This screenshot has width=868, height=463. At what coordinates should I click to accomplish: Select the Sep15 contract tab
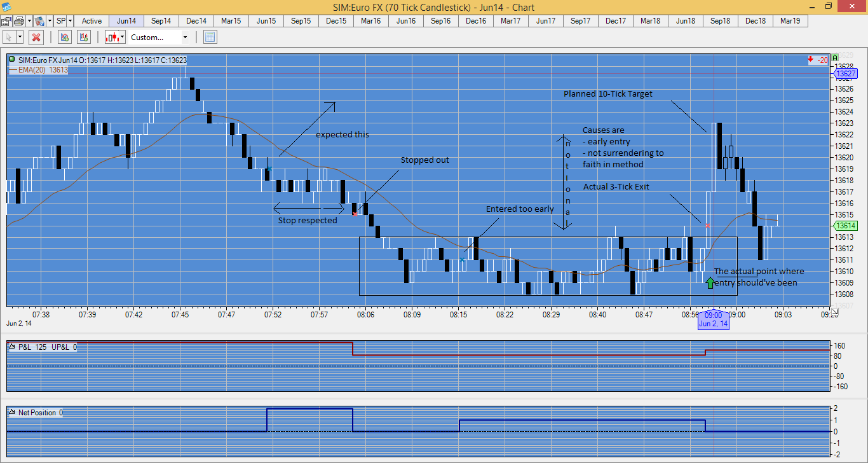[x=301, y=21]
